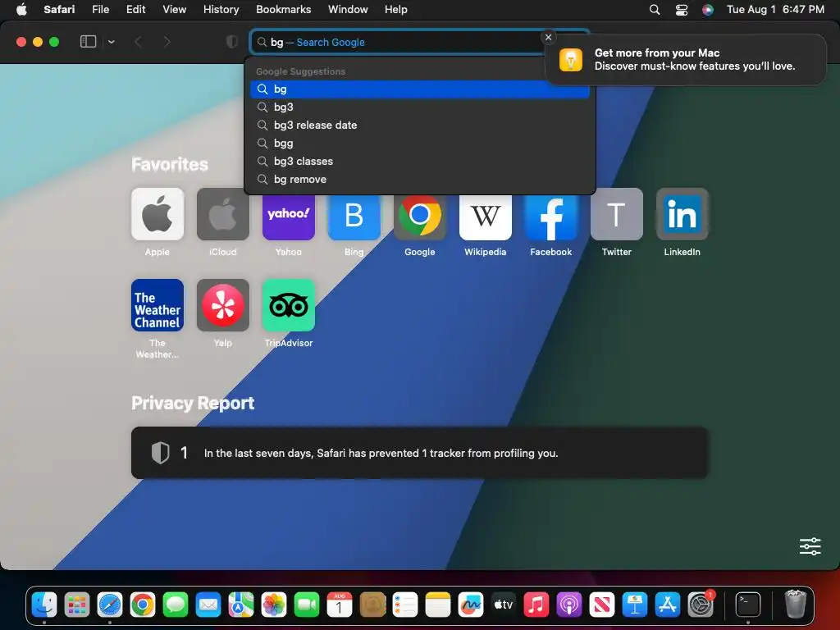The height and width of the screenshot is (630, 840).
Task: Show the Safari sidebar
Action: tap(88, 42)
